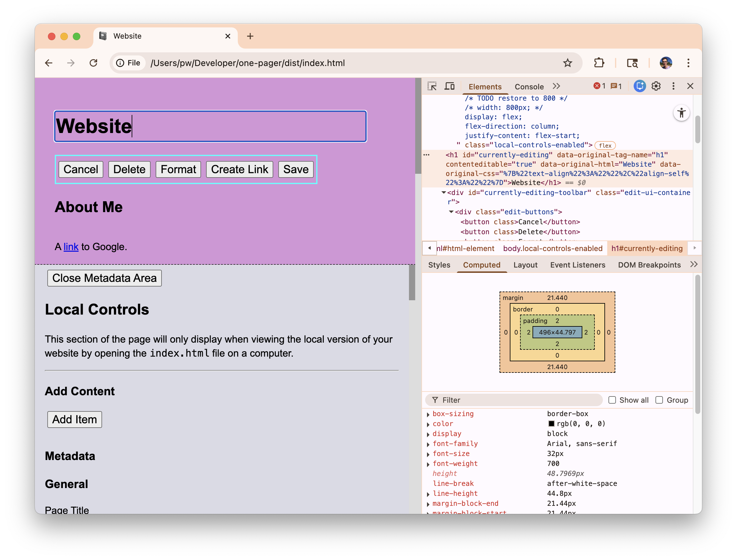Select the inspect element picker tool
The image size is (737, 560).
tap(433, 86)
